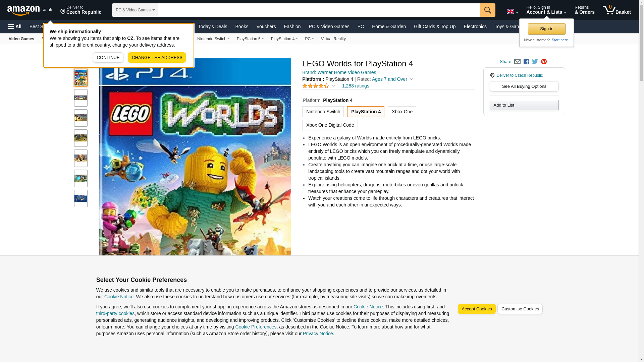Select the Xbox One platform option
Viewport: 644px width, 362px height.
(402, 112)
